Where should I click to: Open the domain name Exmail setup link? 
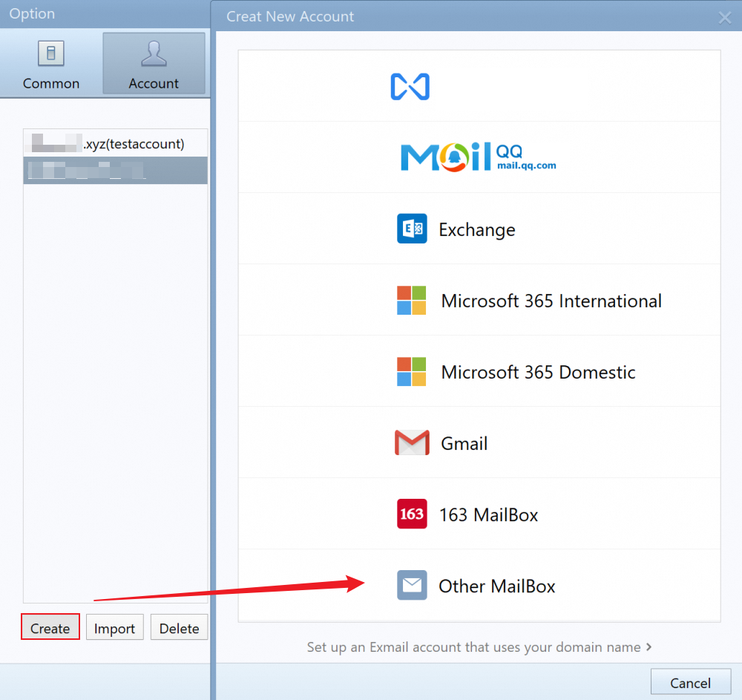[479, 647]
